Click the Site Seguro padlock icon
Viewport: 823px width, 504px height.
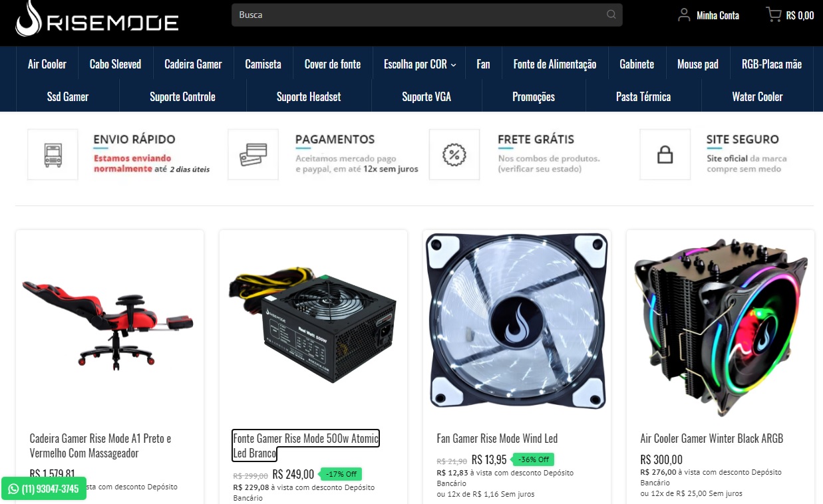[665, 154]
